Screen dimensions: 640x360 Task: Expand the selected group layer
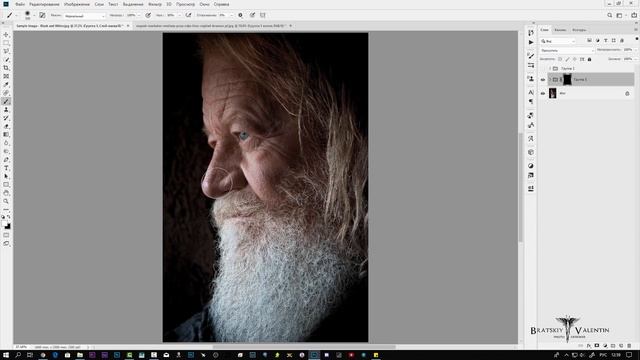click(550, 80)
